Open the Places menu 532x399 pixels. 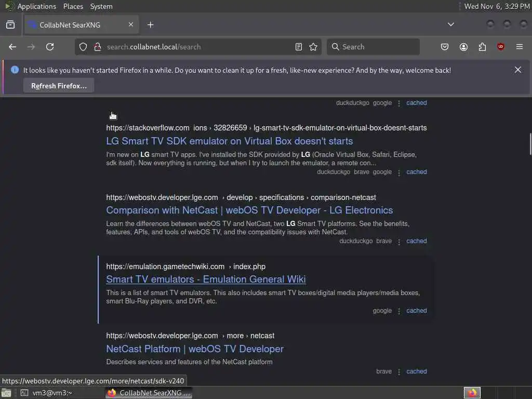(x=73, y=6)
